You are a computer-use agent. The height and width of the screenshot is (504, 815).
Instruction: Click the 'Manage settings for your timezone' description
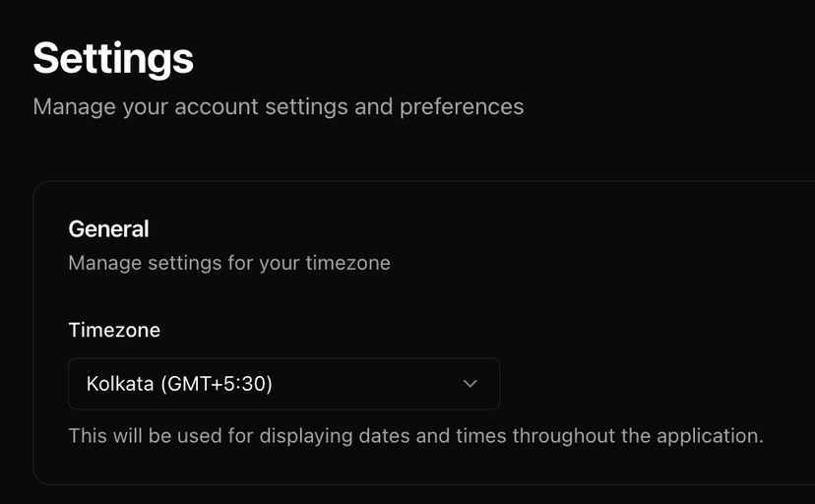coord(229,263)
